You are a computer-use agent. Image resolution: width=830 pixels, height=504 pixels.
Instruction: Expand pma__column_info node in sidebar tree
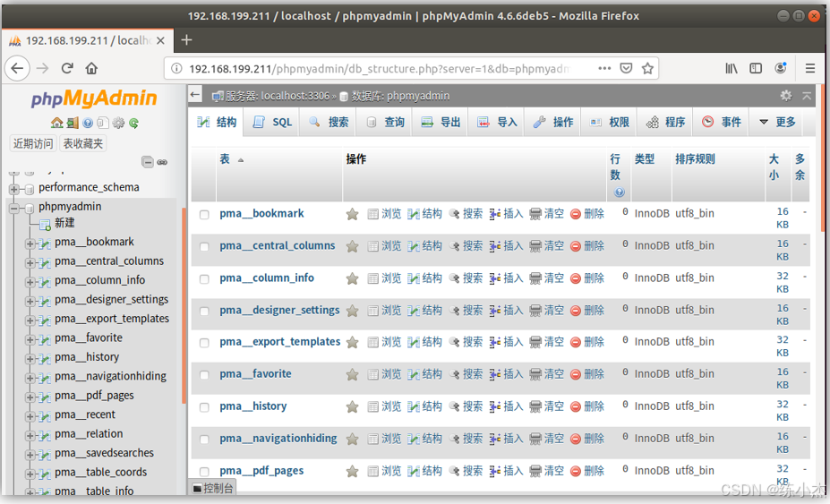tap(30, 282)
